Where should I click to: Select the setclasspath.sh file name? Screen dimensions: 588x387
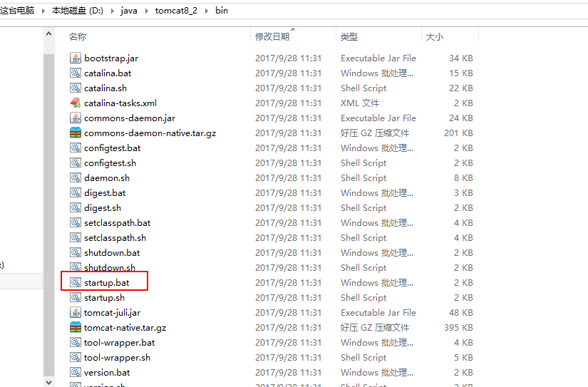click(x=115, y=238)
